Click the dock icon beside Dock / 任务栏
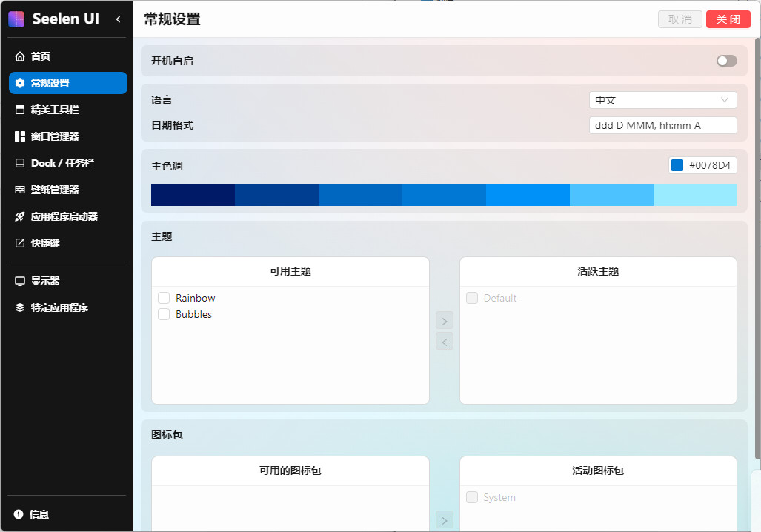This screenshot has width=761, height=532. pyautogui.click(x=20, y=163)
